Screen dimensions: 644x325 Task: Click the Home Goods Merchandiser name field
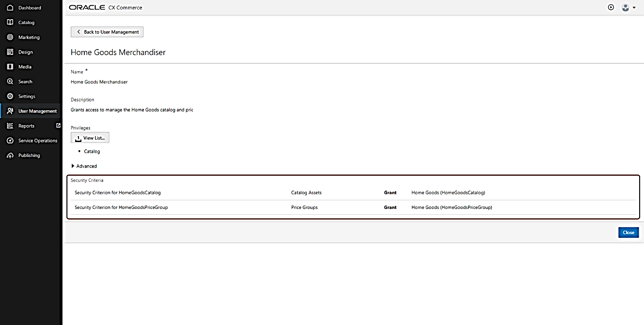tap(99, 82)
